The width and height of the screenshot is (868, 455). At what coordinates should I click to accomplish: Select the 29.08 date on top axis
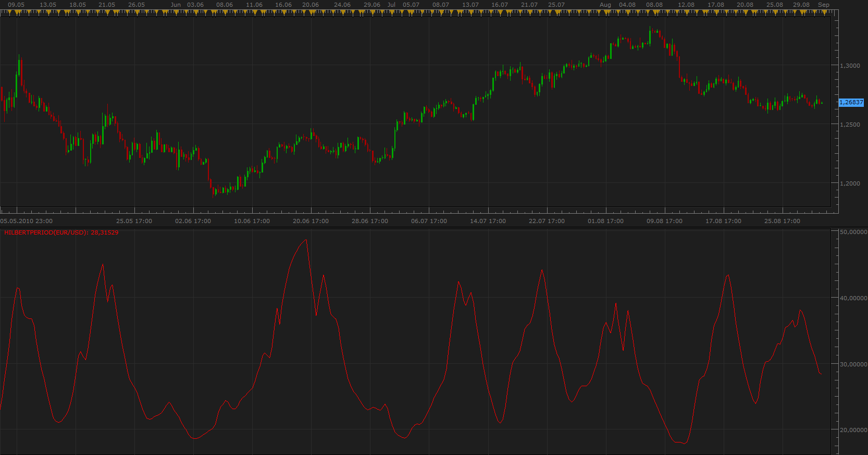(x=801, y=5)
